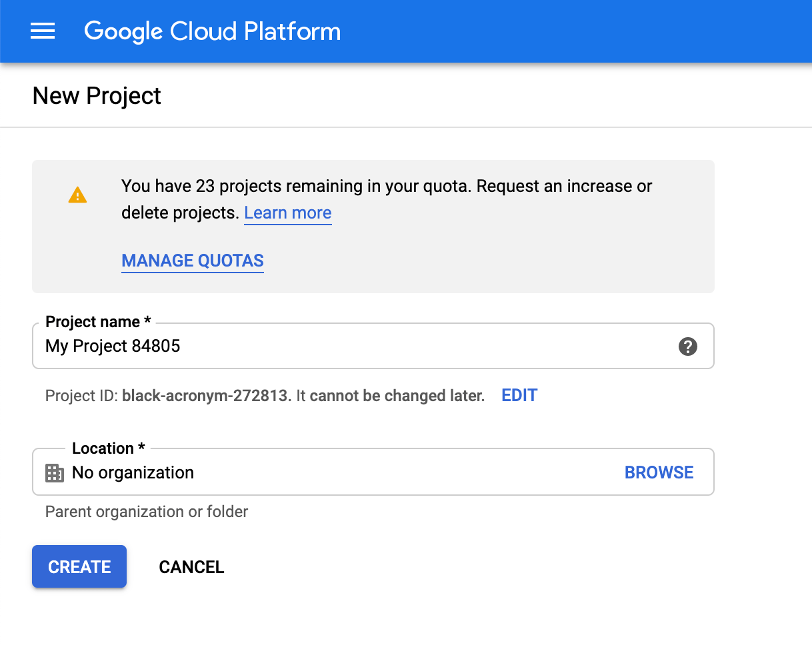Open the project name help tooltip icon
Image resolution: width=812 pixels, height=645 pixels.
(x=687, y=346)
